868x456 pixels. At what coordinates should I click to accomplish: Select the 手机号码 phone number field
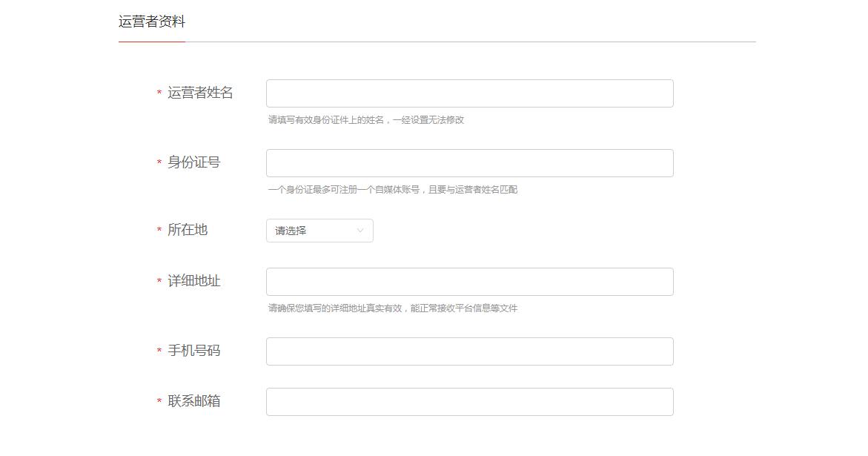pyautogui.click(x=469, y=351)
